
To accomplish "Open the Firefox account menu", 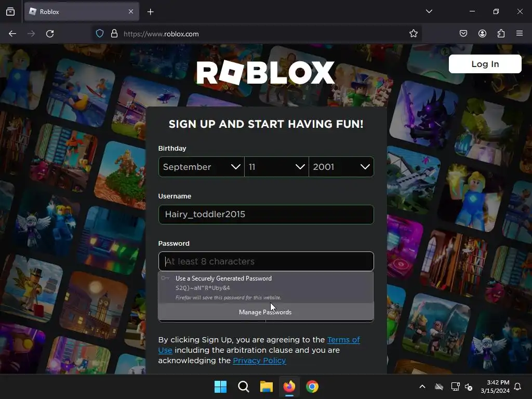I will tap(482, 34).
